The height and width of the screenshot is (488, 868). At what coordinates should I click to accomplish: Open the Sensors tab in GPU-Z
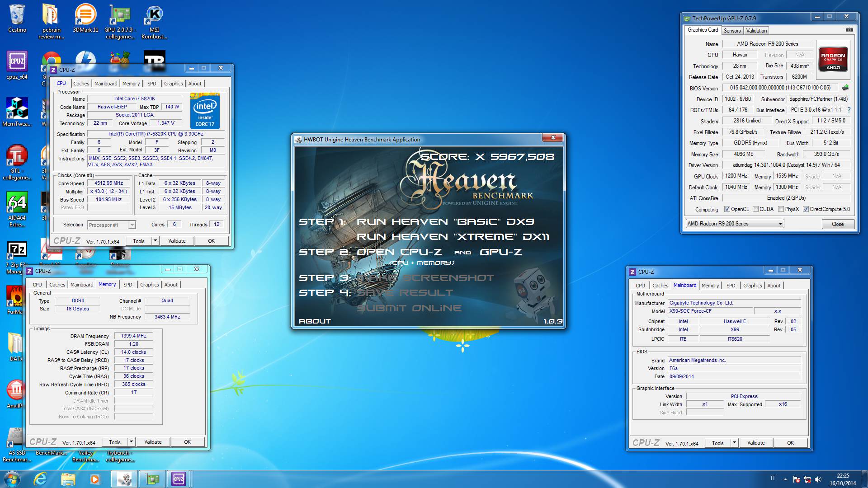click(x=732, y=31)
